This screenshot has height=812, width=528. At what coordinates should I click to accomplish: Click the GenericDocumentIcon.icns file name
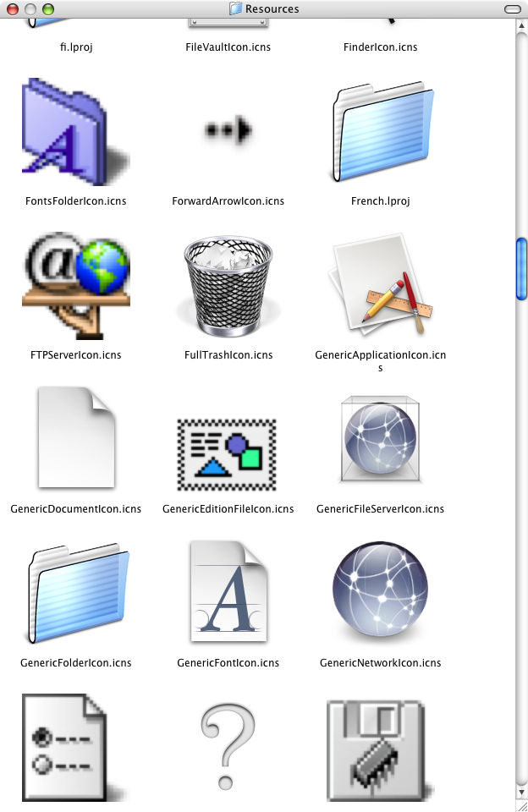coord(75,508)
